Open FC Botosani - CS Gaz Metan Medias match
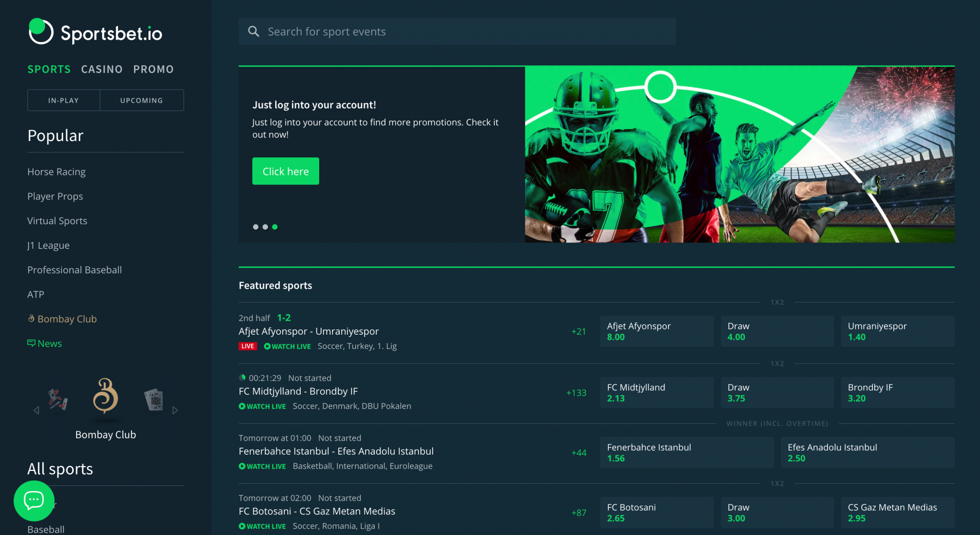980x535 pixels. click(x=317, y=511)
